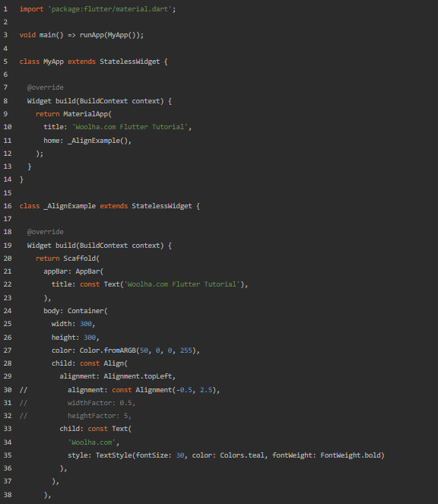Screen dimensions: 438x504
Task: Click line number 1 in the gutter
Action: click(x=5, y=9)
